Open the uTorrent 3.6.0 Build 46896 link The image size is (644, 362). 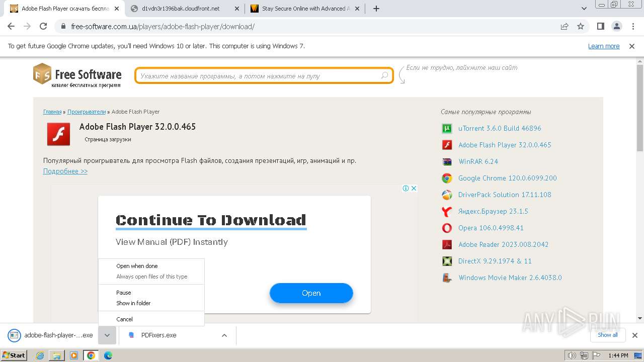[x=500, y=128]
